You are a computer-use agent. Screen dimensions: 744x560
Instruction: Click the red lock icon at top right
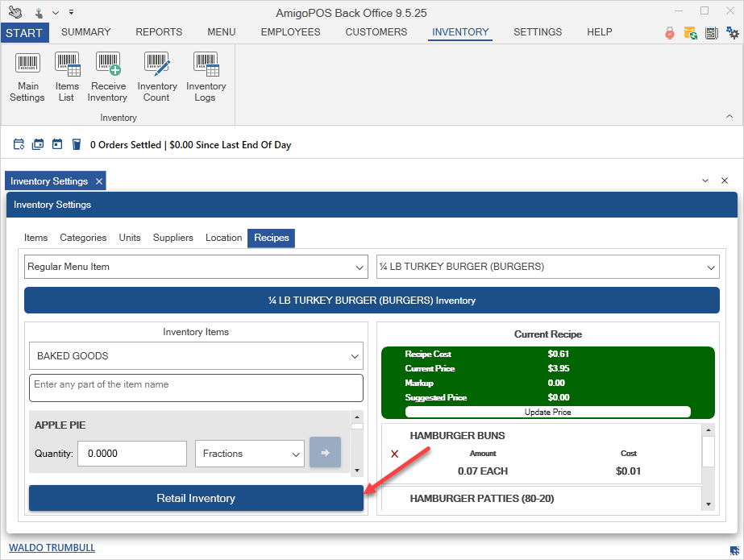coord(669,33)
